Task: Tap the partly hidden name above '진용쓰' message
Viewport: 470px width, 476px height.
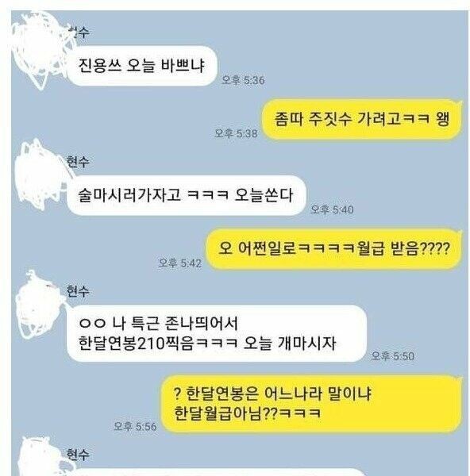Action: click(79, 33)
